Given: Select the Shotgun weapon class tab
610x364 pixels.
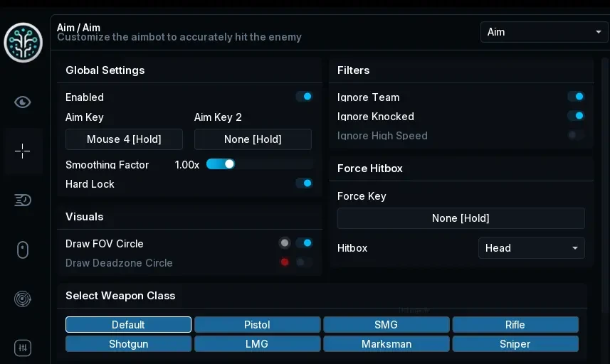Looking at the screenshot, I should pos(128,344).
